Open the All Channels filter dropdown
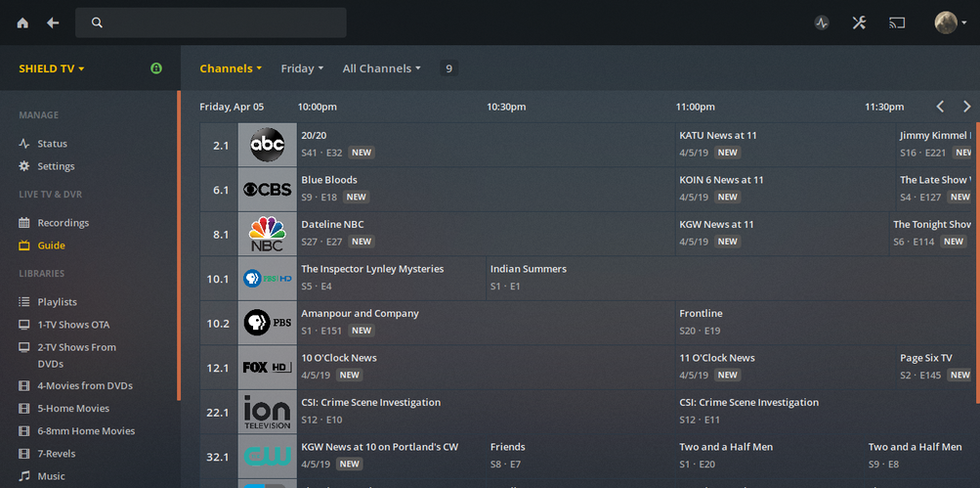Viewport: 980px width, 488px height. point(381,68)
